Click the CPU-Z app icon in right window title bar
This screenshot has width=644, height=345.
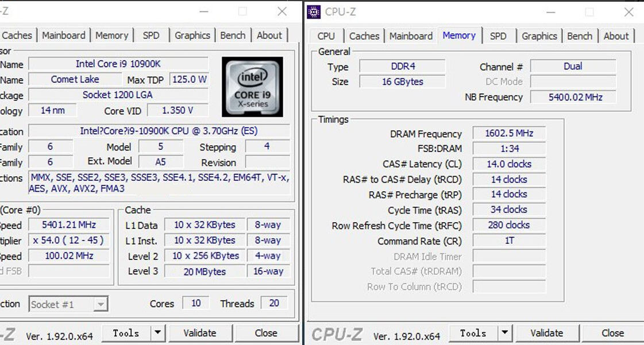[x=314, y=12]
